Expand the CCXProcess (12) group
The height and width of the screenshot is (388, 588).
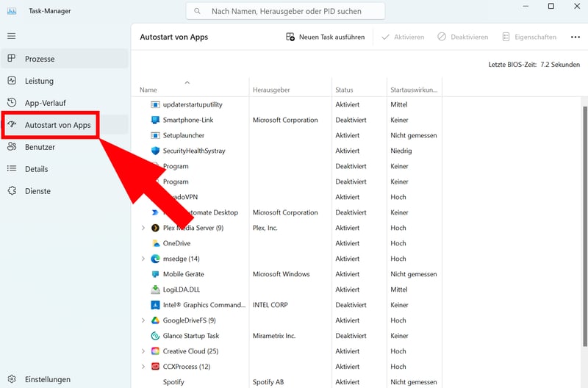143,367
